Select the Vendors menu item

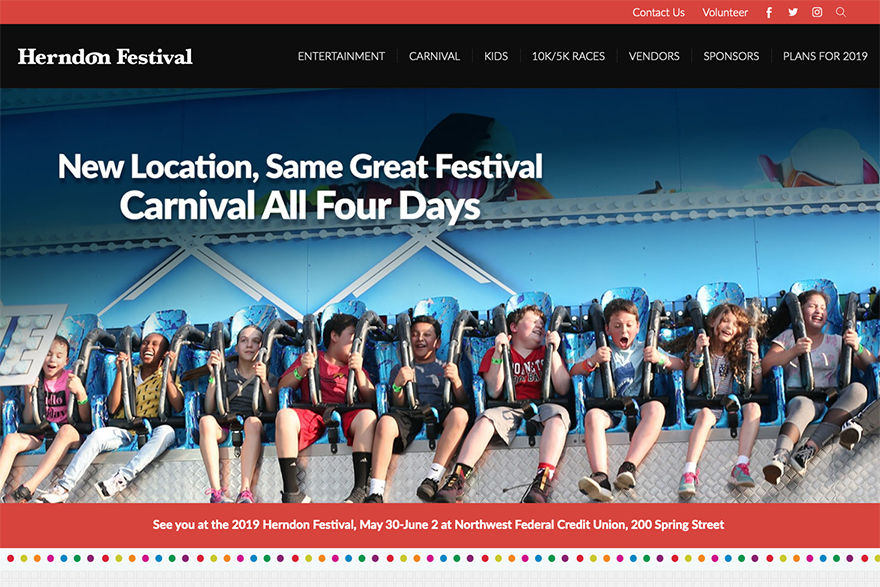(x=654, y=56)
